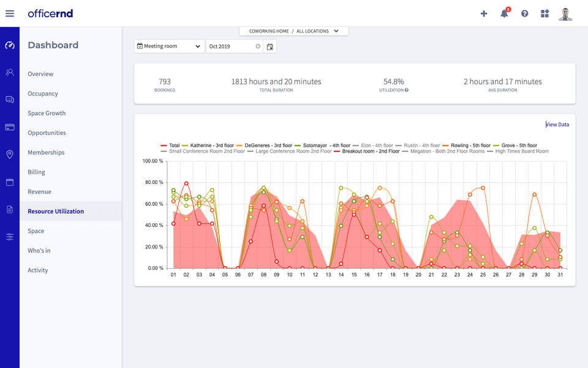Go to Occupancy in the dashboard menu
588x368 pixels.
[x=43, y=94]
